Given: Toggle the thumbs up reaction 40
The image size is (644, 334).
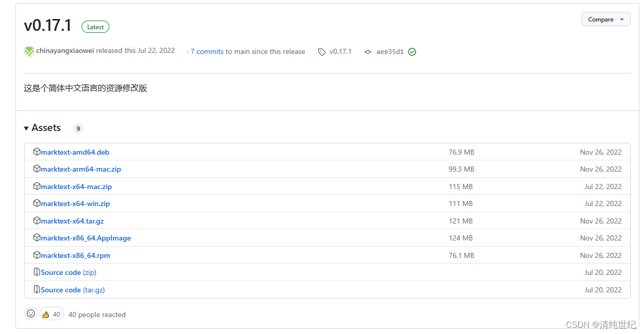Looking at the screenshot, I should coord(51,314).
